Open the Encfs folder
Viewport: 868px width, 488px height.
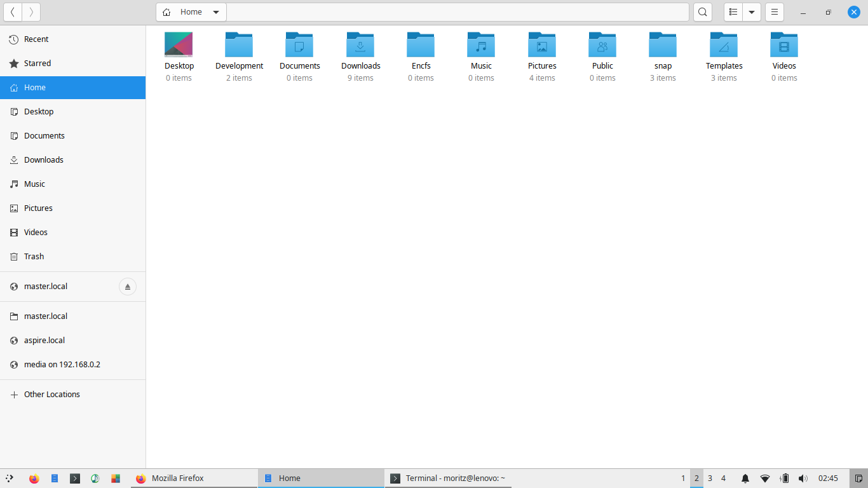[x=421, y=44]
